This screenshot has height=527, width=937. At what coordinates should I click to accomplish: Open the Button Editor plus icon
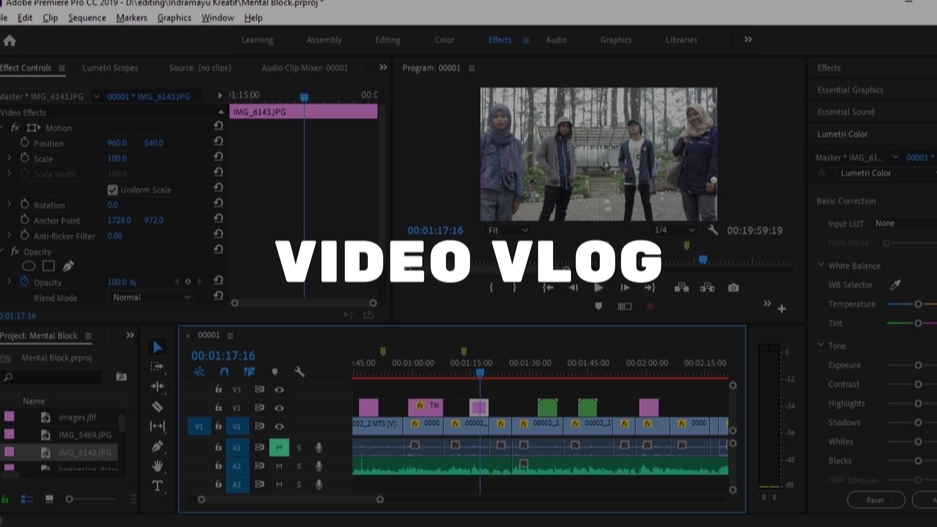tap(782, 309)
